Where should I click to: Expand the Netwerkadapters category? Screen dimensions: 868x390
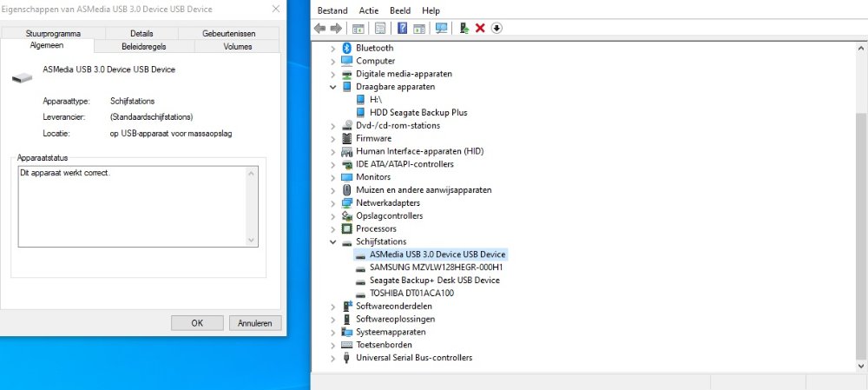pos(333,203)
